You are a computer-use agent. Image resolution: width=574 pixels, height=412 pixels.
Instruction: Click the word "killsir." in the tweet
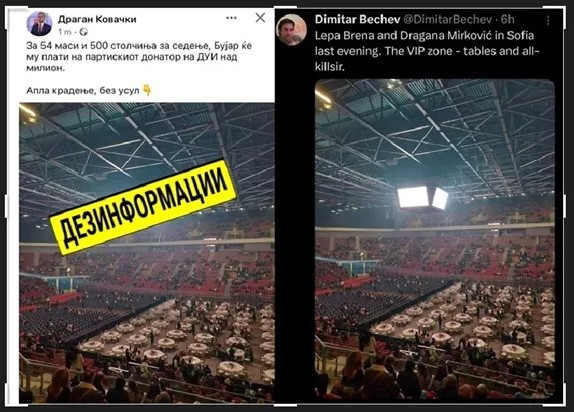[x=330, y=67]
